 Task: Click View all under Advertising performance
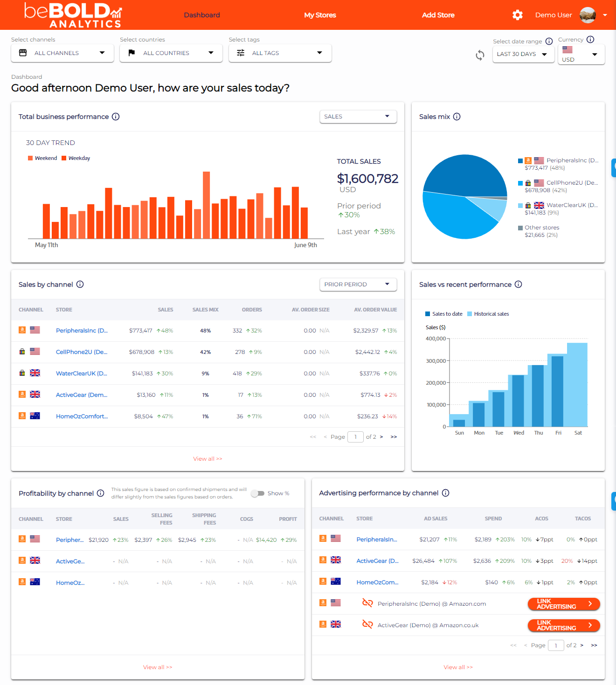coord(458,667)
